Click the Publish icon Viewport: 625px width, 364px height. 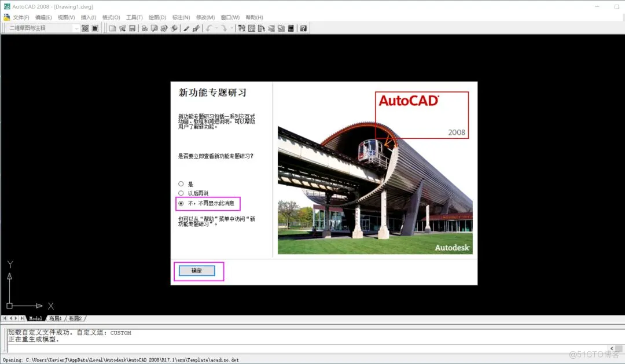[x=164, y=28]
